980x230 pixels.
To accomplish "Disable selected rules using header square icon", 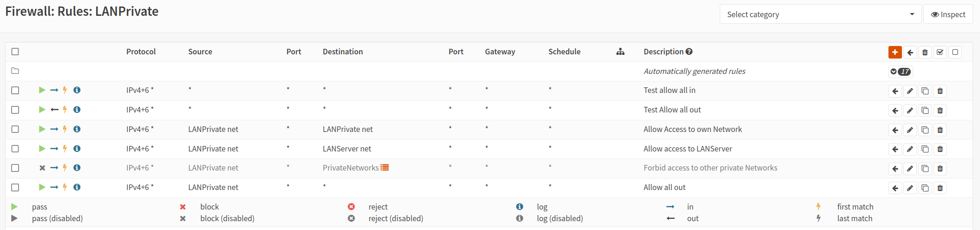I will pos(955,53).
